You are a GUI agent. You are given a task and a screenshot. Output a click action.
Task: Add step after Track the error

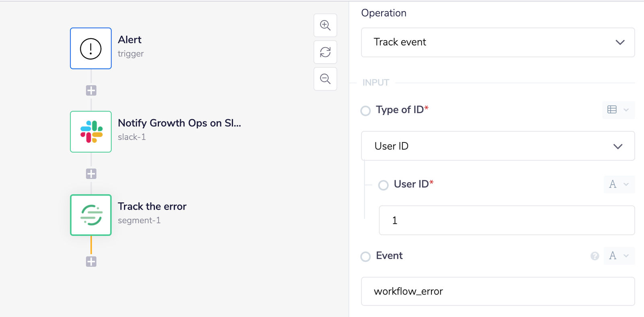[x=91, y=261]
